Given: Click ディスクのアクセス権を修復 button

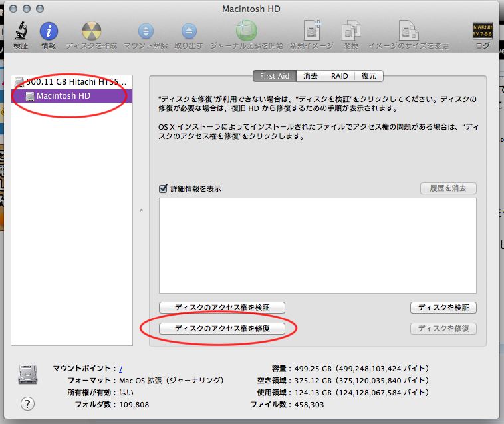Looking at the screenshot, I should (x=222, y=328).
